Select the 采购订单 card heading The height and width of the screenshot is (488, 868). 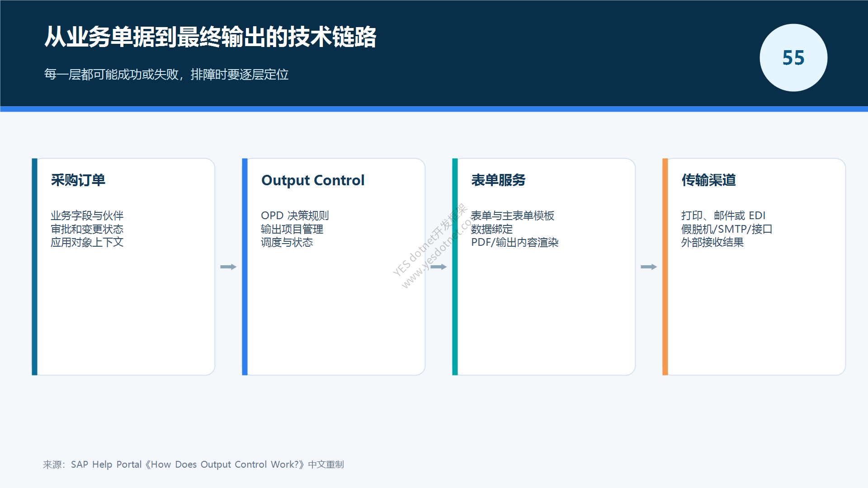[x=78, y=180]
